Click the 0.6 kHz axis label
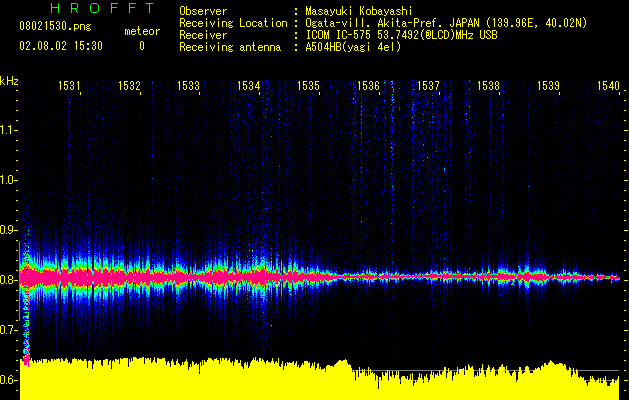629x400 pixels. (8, 380)
